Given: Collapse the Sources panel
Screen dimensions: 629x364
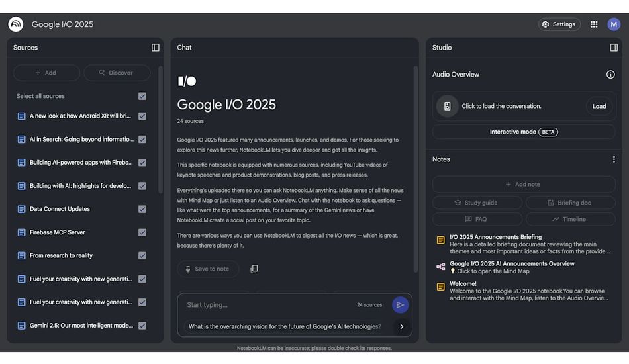Looking at the screenshot, I should point(156,48).
